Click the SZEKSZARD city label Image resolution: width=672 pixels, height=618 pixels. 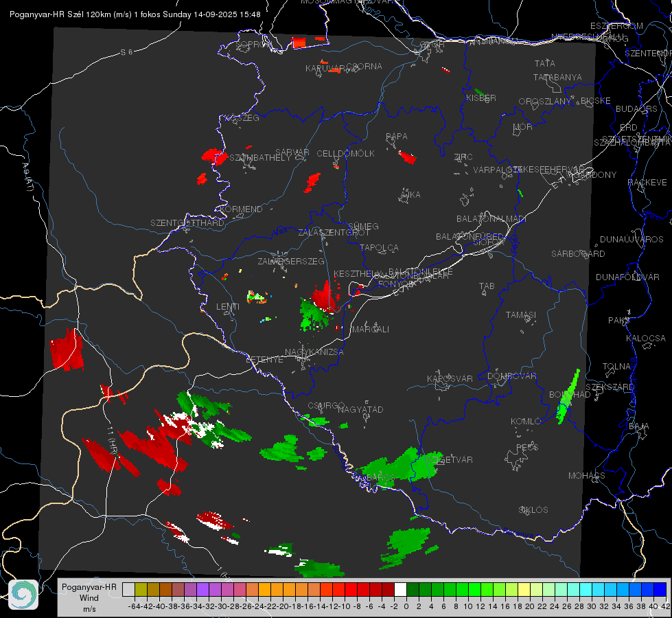610,387
